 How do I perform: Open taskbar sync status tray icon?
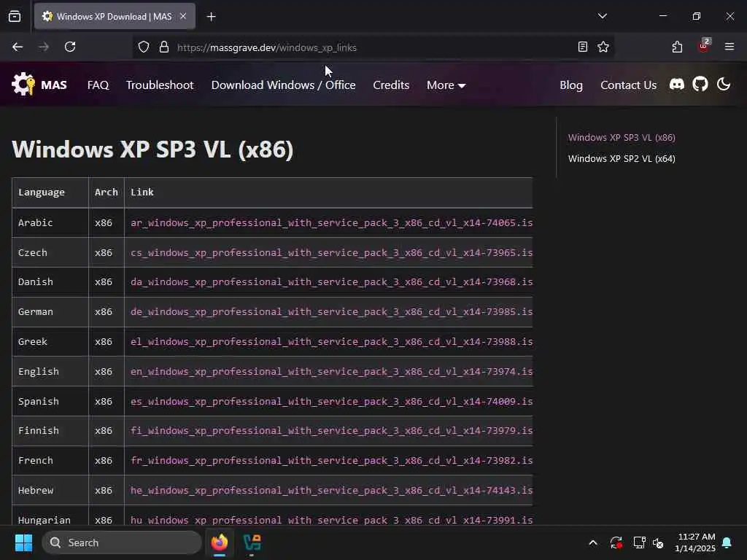coord(616,542)
